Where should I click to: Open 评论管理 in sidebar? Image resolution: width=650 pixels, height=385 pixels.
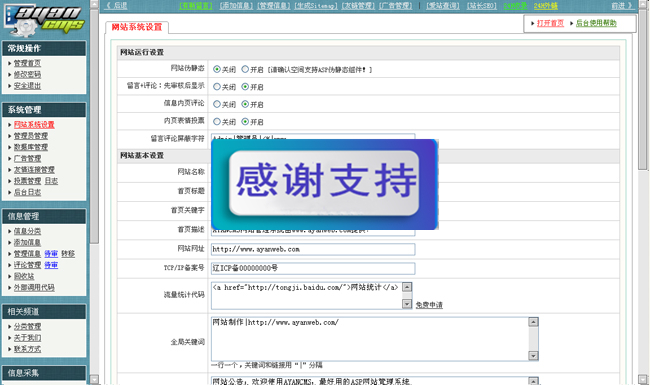[x=27, y=265]
